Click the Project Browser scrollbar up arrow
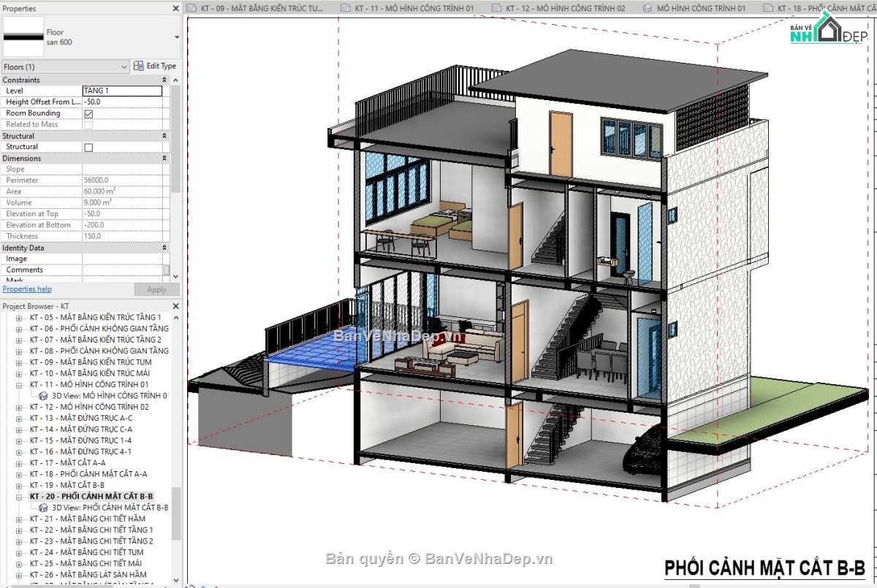The height and width of the screenshot is (588, 877). [x=176, y=317]
